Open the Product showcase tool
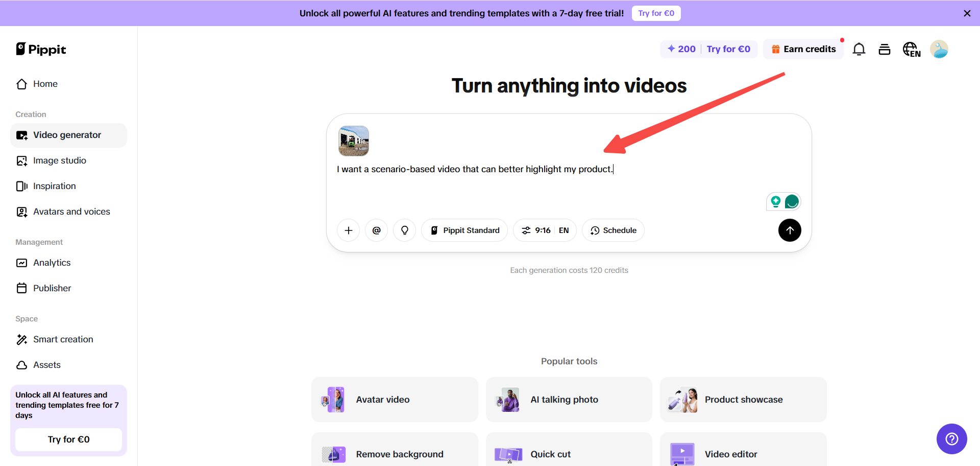The height and width of the screenshot is (466, 980). click(x=743, y=400)
